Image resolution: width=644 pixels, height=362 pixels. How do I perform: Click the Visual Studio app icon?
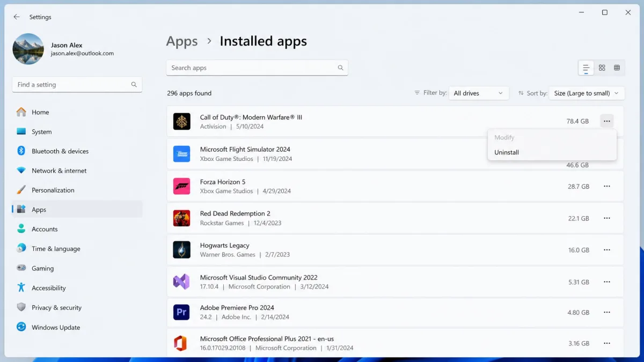click(x=181, y=282)
